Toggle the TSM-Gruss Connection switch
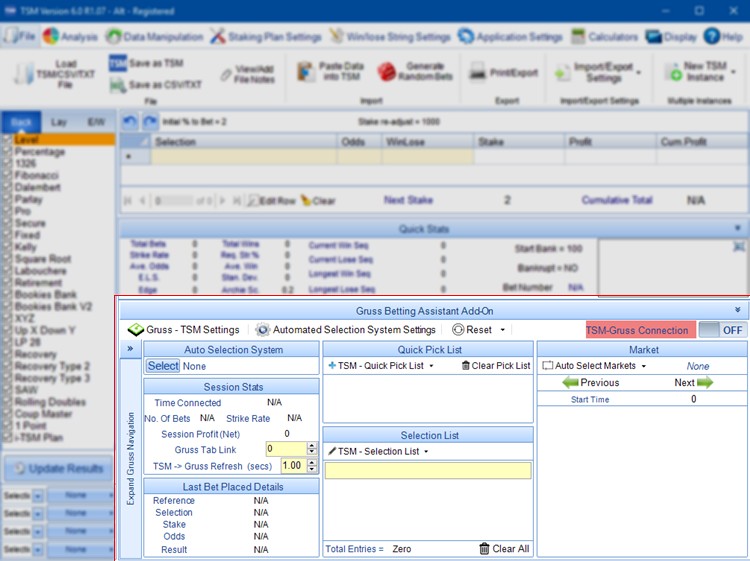 [x=720, y=330]
